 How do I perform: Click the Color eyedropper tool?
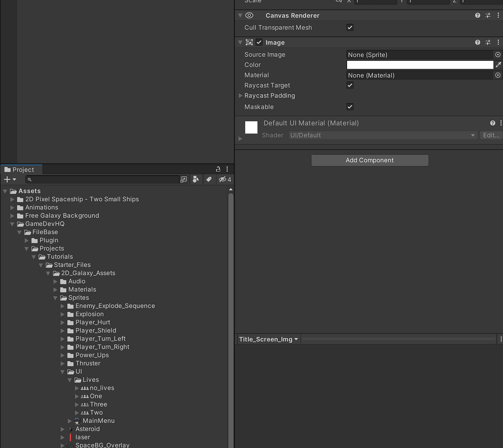(498, 65)
